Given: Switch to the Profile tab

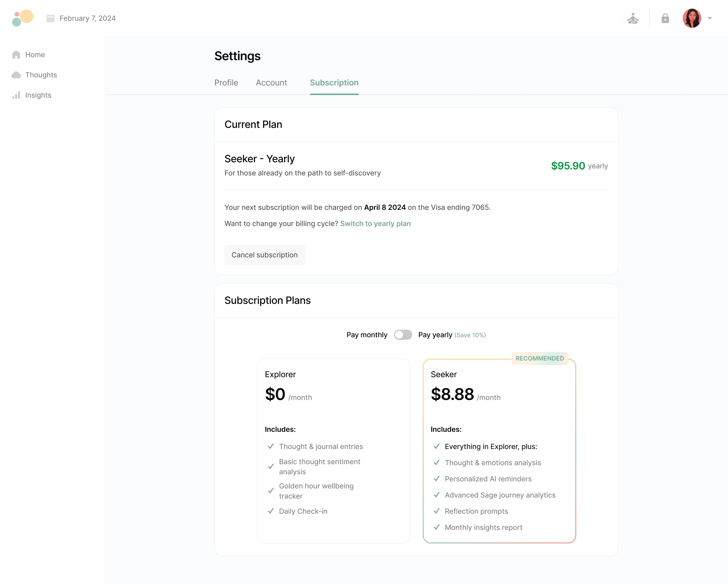Looking at the screenshot, I should click(226, 83).
